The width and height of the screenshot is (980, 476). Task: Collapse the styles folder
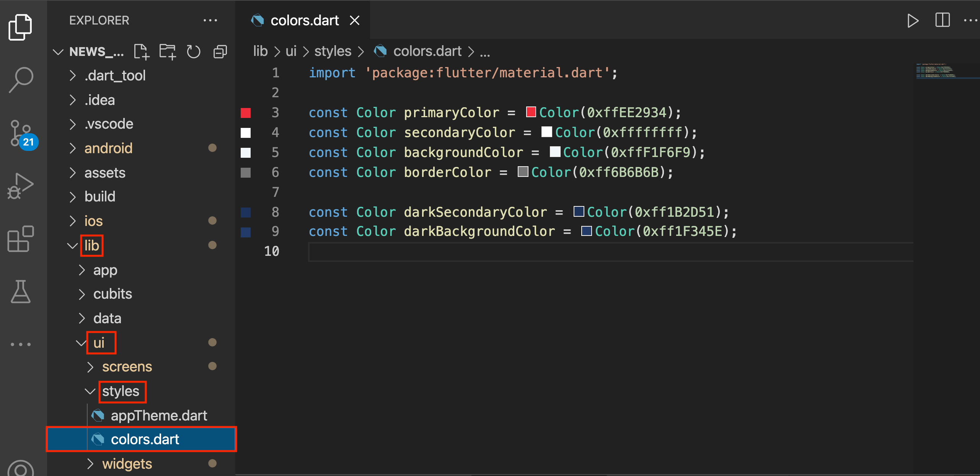121,391
